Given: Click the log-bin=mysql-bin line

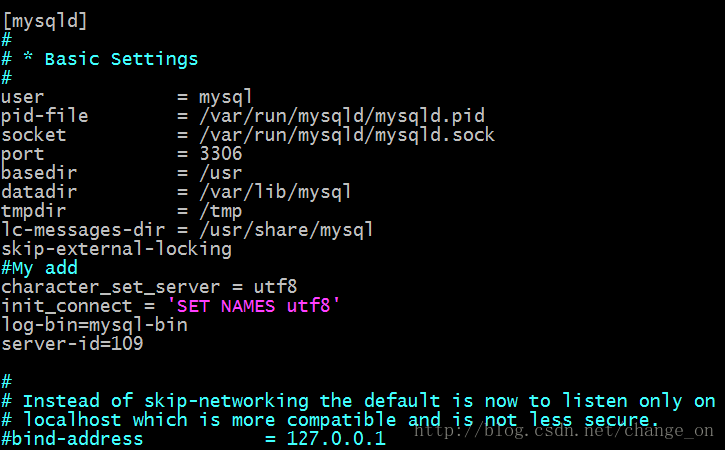Looking at the screenshot, I should coord(94,325).
